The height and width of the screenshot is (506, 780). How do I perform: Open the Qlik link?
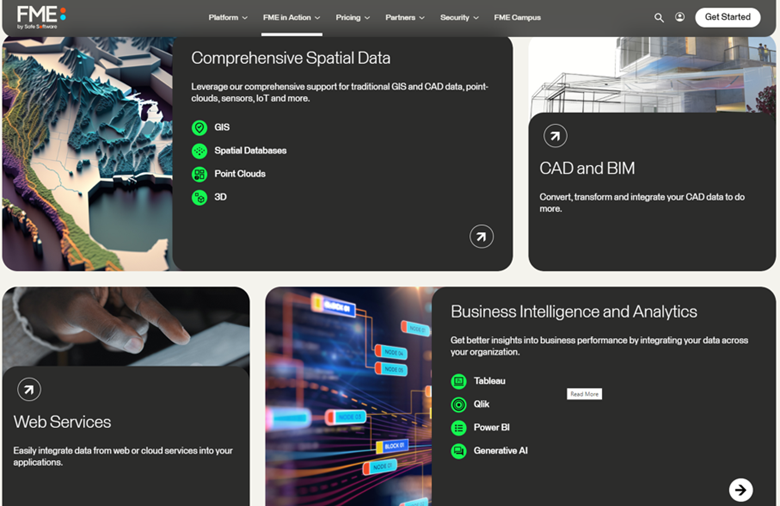coord(482,405)
